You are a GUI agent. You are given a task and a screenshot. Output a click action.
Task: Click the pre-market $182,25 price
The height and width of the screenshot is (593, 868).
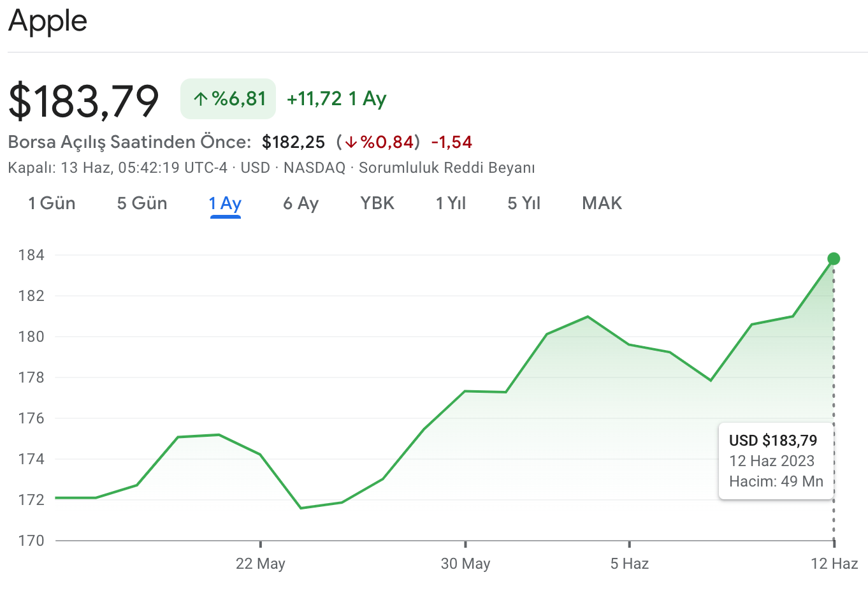coord(293,142)
